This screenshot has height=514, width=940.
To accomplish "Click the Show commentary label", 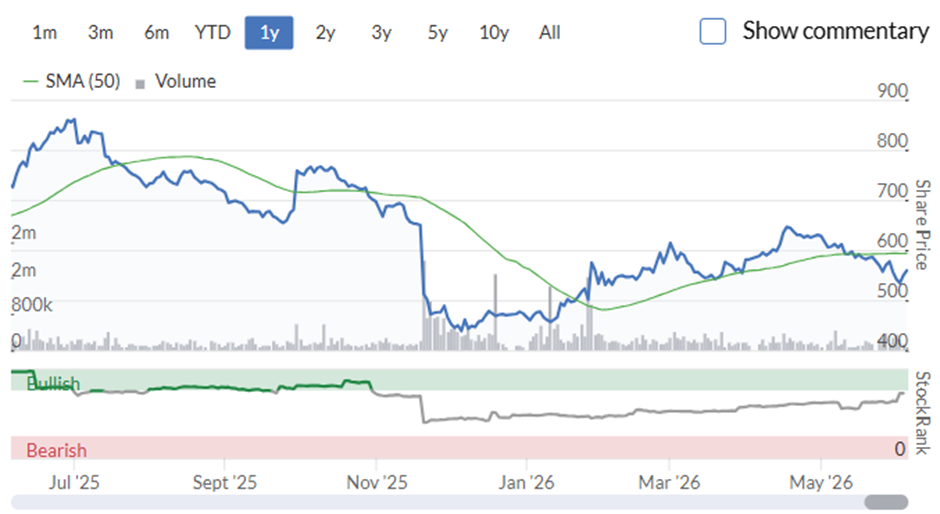I will coord(836,31).
